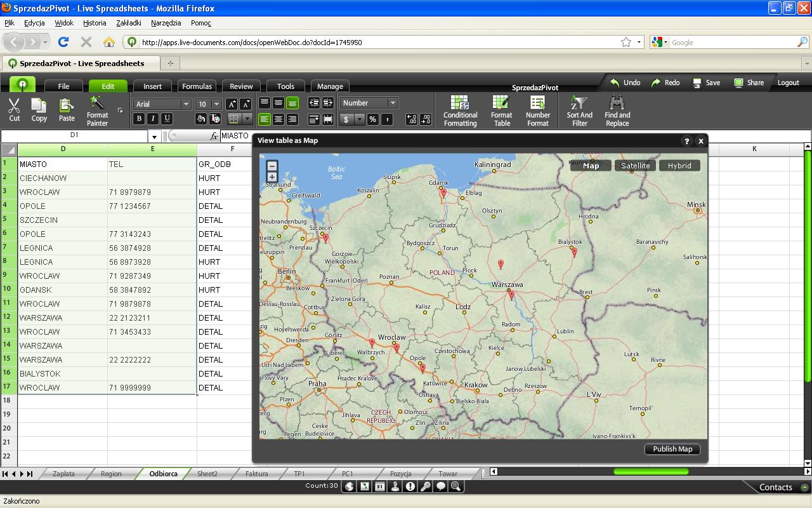Click the comma style icon
The width and height of the screenshot is (812, 508).
[x=387, y=119]
